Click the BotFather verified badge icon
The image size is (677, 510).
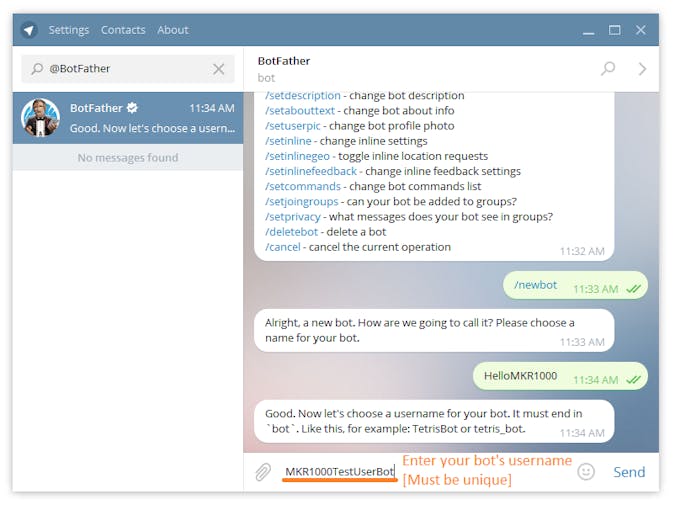132,108
